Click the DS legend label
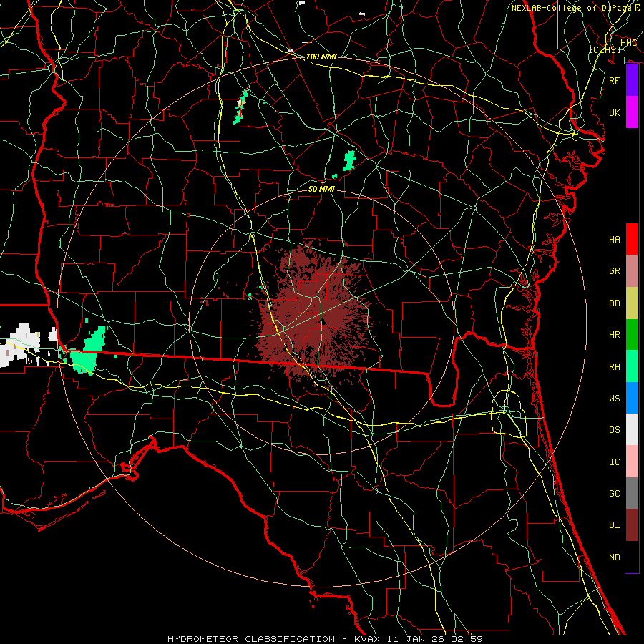644x644 pixels. [x=614, y=430]
